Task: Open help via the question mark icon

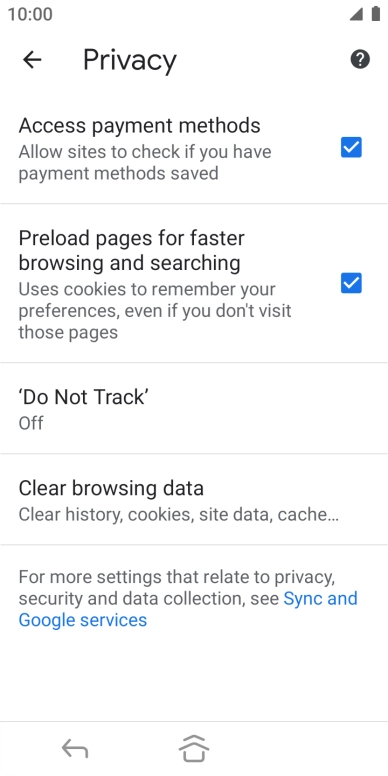Action: tap(360, 60)
